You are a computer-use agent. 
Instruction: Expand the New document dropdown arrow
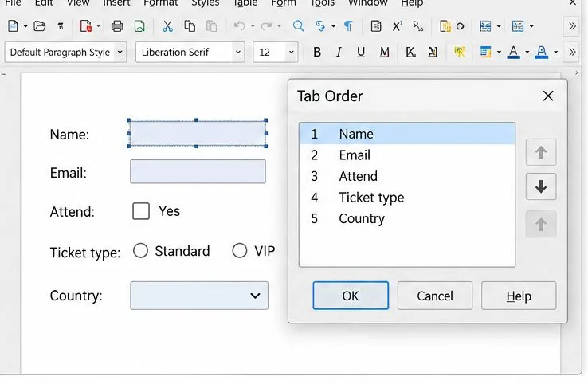pos(25,26)
